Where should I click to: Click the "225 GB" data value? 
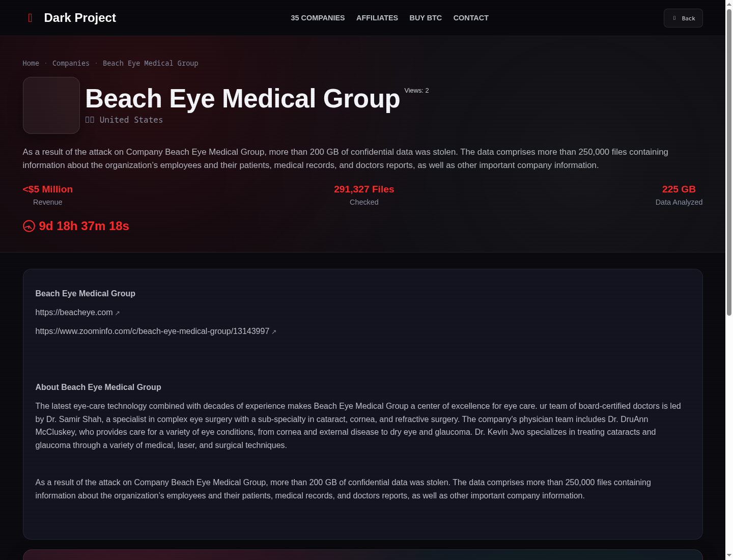pyautogui.click(x=679, y=189)
